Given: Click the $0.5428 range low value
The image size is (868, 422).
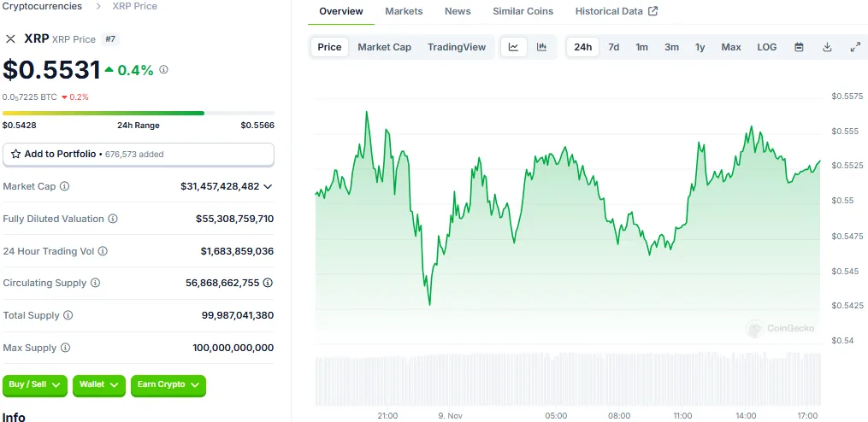Looking at the screenshot, I should [20, 126].
